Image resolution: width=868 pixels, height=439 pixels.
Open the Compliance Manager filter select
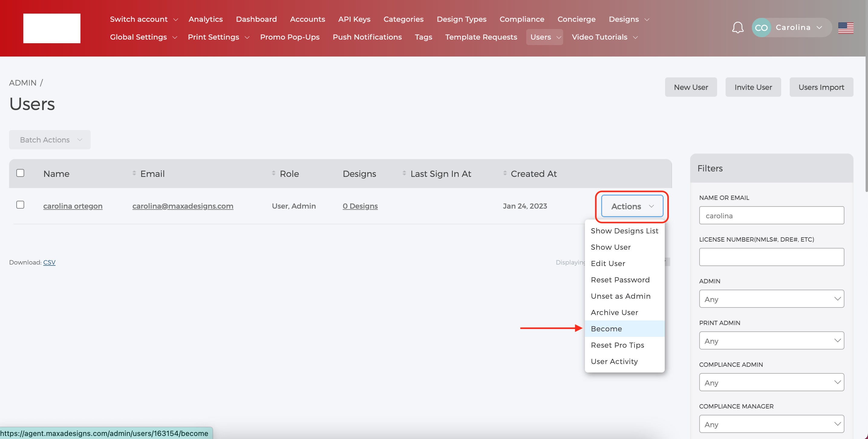click(771, 424)
